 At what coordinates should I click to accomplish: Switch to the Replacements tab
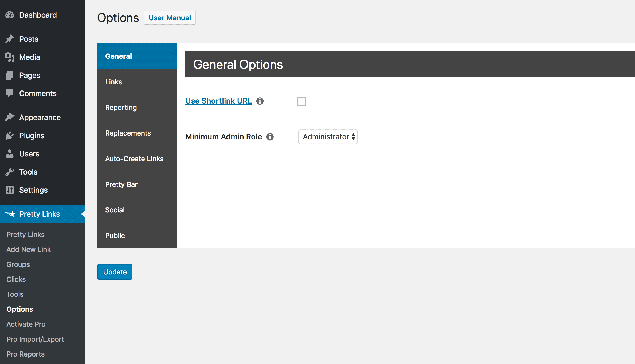click(x=128, y=133)
